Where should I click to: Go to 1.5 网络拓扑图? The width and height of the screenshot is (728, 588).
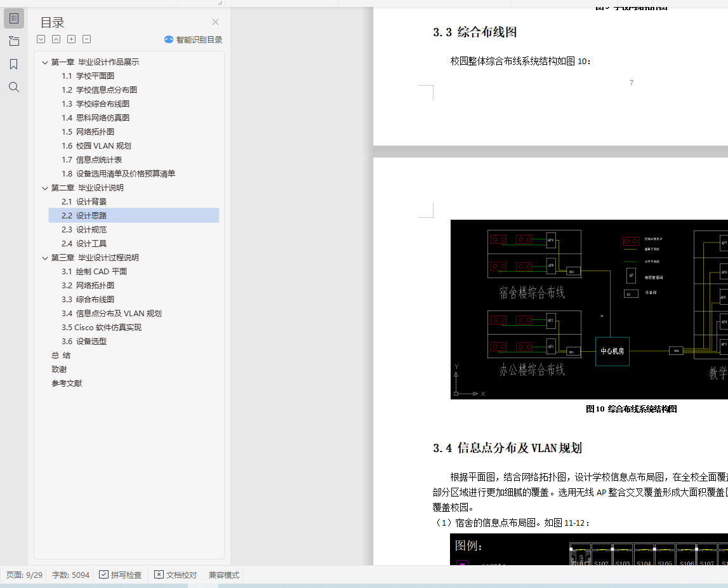click(88, 131)
